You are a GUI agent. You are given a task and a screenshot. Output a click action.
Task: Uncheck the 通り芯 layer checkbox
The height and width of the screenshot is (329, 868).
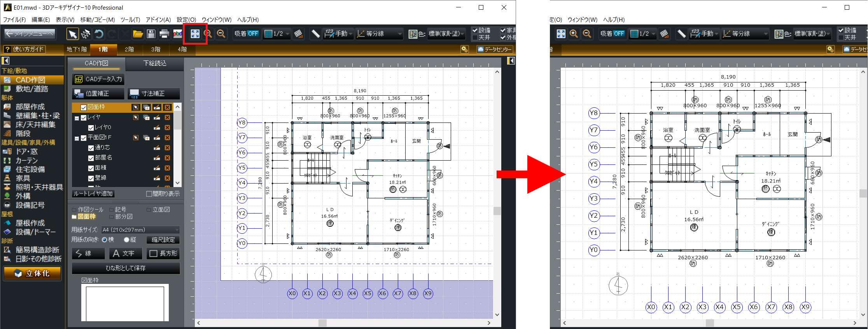click(91, 148)
